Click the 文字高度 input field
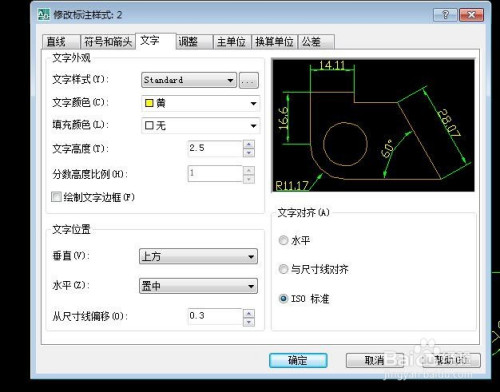Image resolution: width=500 pixels, height=392 pixels. [x=215, y=148]
